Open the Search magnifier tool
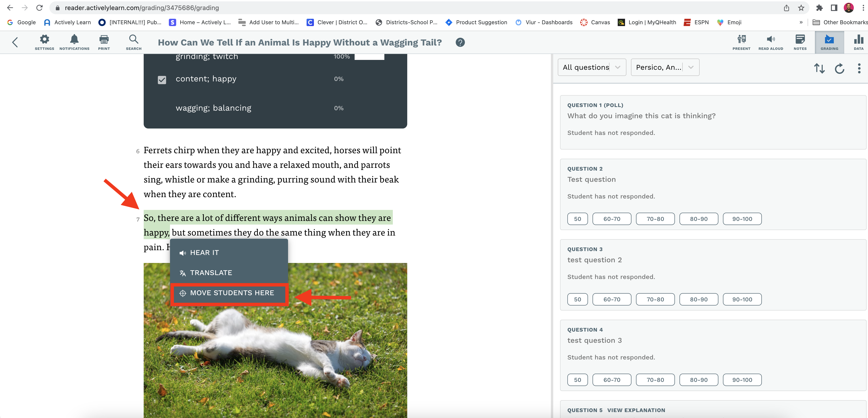This screenshot has height=418, width=868. 133,43
